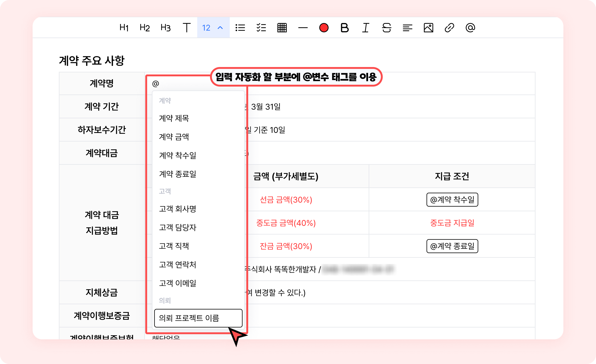Open the red text color picker
The image size is (596, 364).
coord(324,27)
